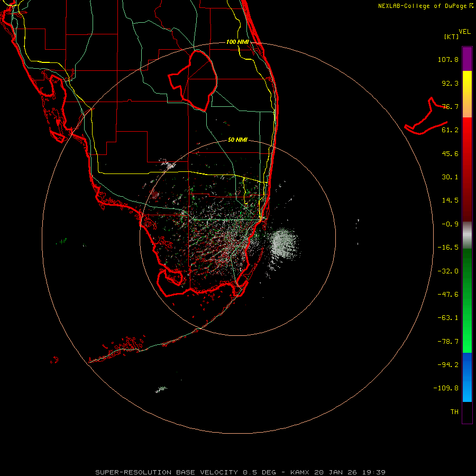Click the [KT] units label
Screen dimensions: 476x476
click(x=452, y=36)
